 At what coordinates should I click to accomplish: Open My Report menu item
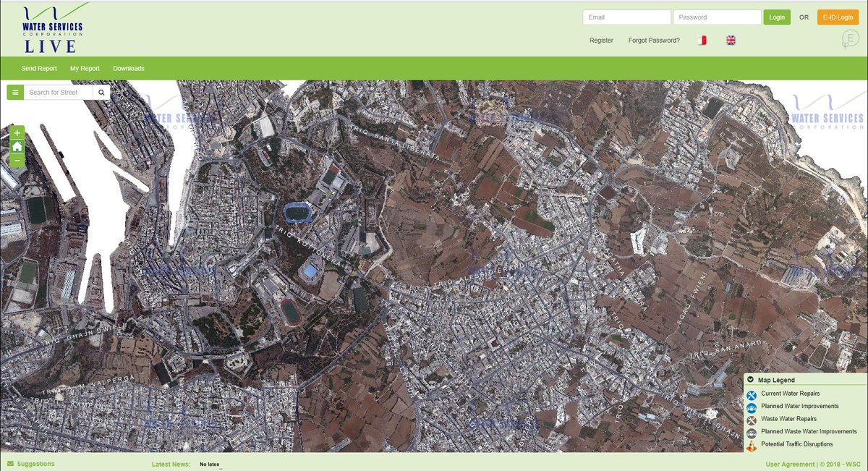85,69
